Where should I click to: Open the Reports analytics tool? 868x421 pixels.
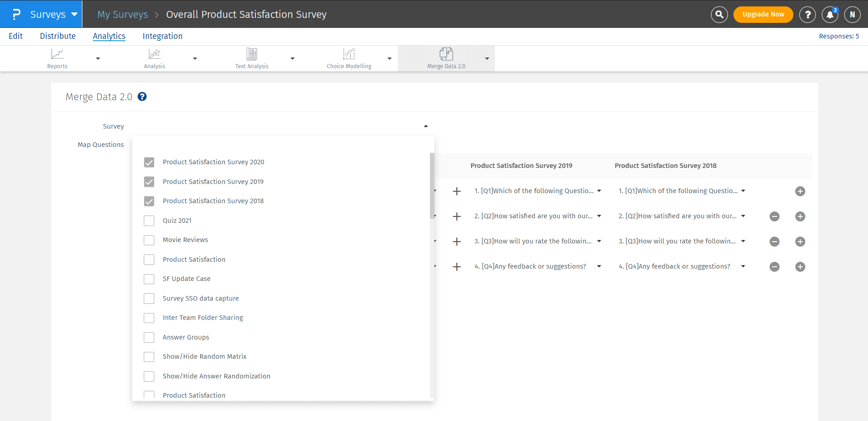pos(57,58)
